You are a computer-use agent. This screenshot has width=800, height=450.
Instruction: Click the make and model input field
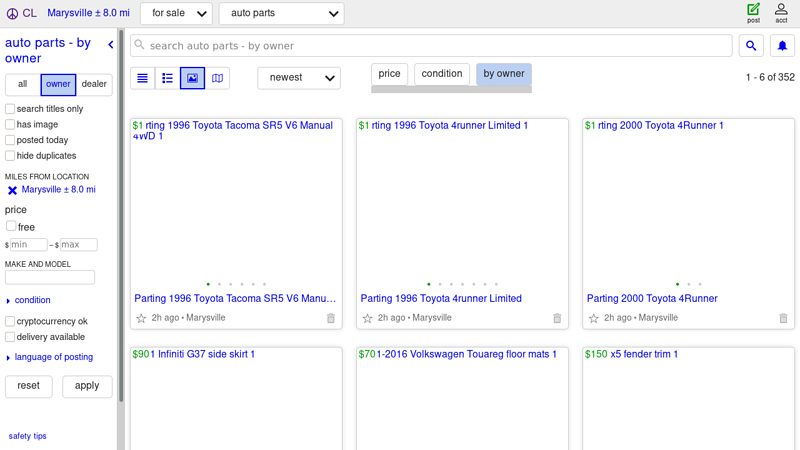pos(50,278)
